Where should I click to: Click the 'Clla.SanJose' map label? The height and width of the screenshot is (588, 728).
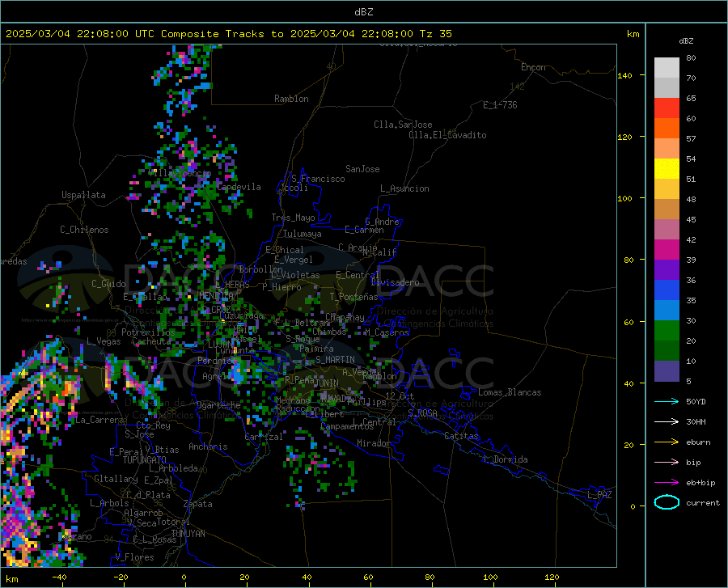click(403, 125)
